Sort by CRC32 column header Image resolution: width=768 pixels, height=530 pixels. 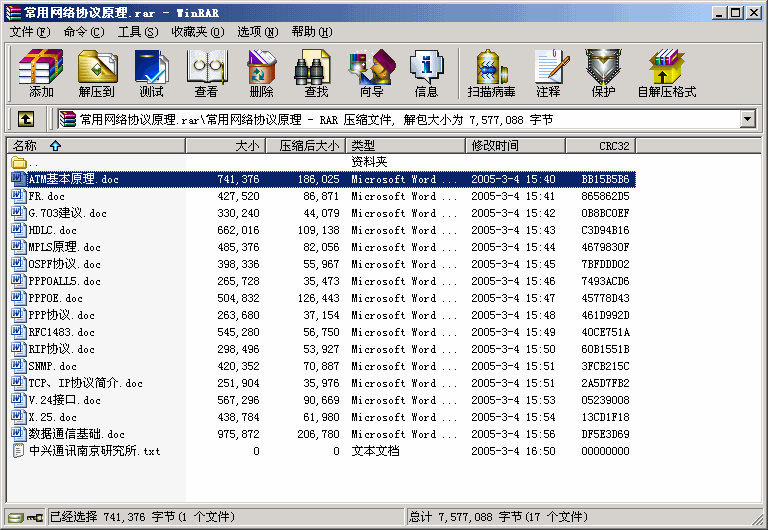[x=601, y=145]
